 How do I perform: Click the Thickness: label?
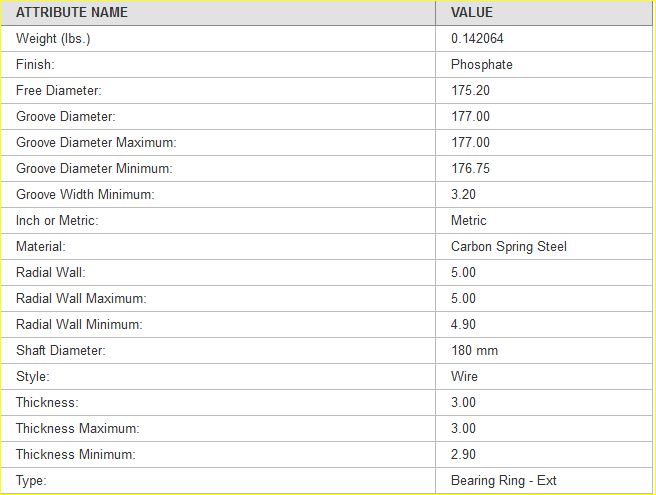(47, 402)
